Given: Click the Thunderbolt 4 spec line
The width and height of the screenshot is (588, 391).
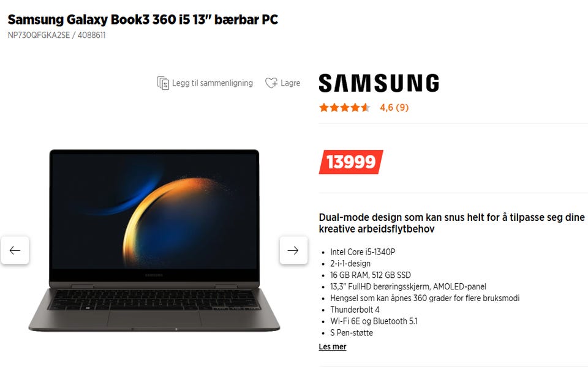Looking at the screenshot, I should click(355, 310).
